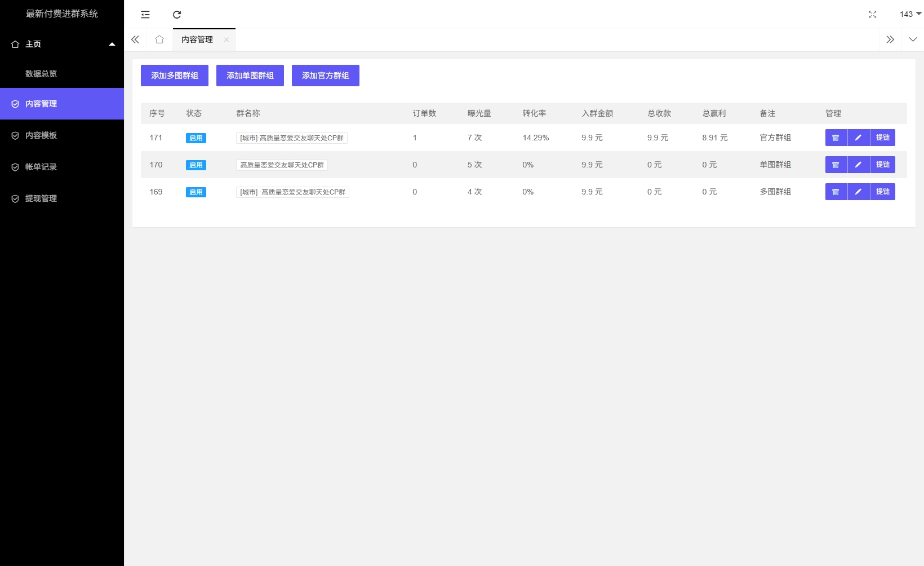Image resolution: width=924 pixels, height=566 pixels.
Task: Toggle fullscreen mode icon
Action: coord(872,15)
